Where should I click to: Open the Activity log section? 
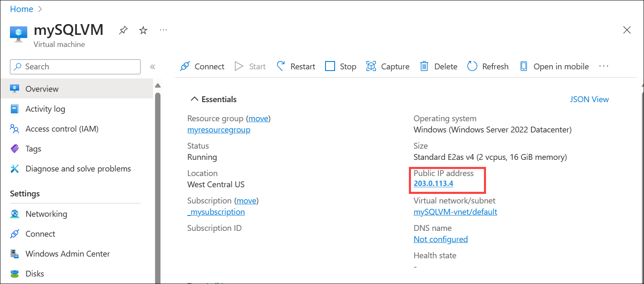[x=45, y=108]
